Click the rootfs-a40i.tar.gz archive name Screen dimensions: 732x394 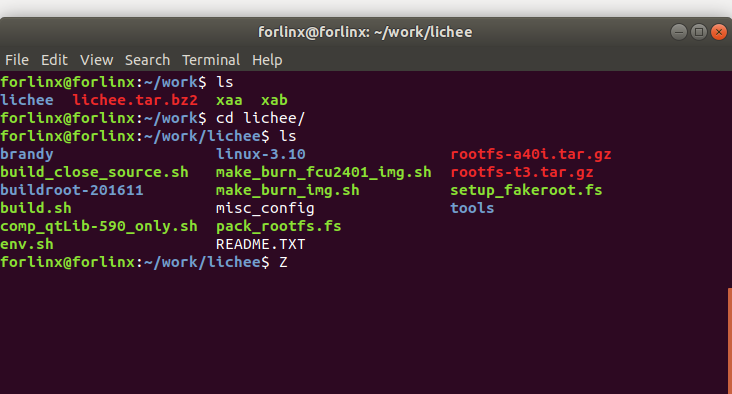click(x=531, y=155)
